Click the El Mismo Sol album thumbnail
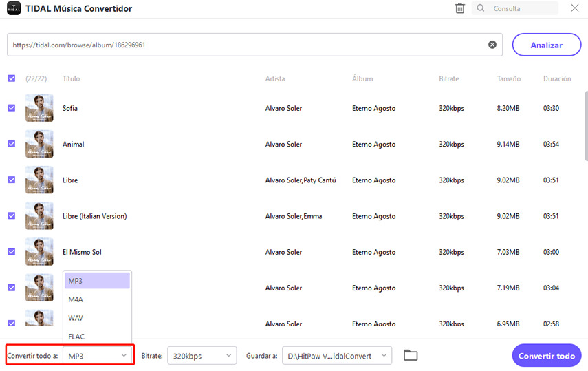Image resolution: width=588 pixels, height=371 pixels. (x=39, y=252)
